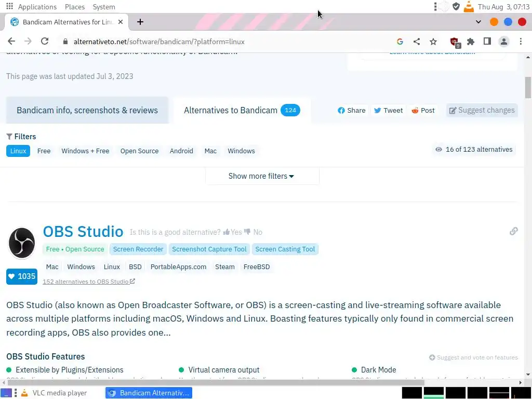The width and height of the screenshot is (532, 399).
Task: Click the Google icon in address bar
Action: pyautogui.click(x=400, y=42)
